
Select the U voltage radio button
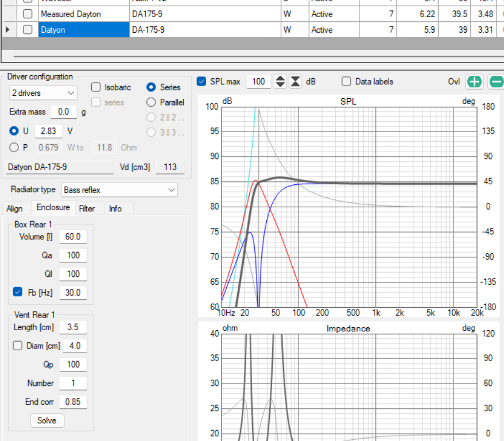(x=14, y=131)
